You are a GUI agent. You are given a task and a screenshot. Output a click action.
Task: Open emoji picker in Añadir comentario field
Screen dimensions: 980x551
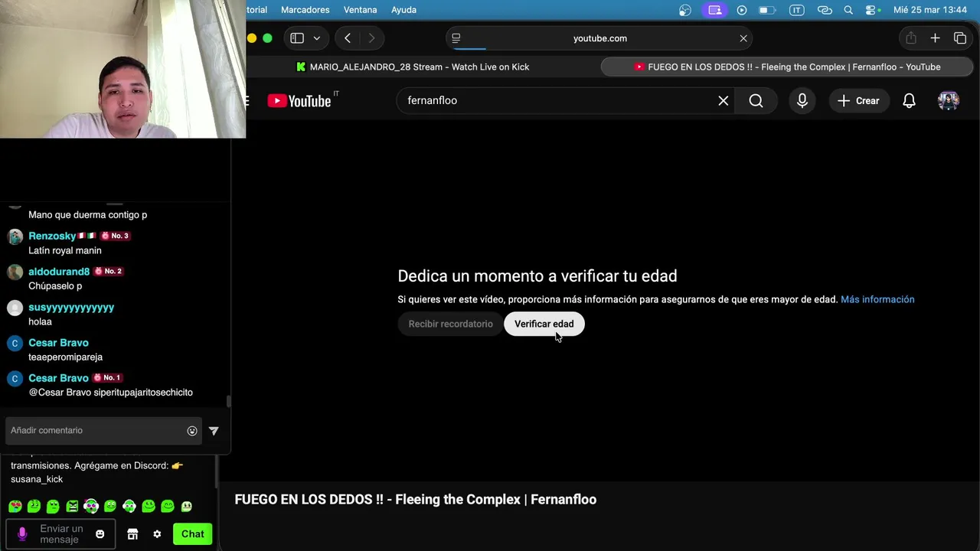[192, 431]
